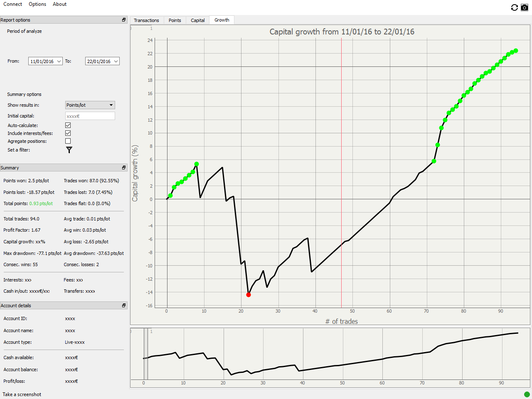532x399 pixels.
Task: Select the Total points 0.93 pts/lot value
Action: 41,203
